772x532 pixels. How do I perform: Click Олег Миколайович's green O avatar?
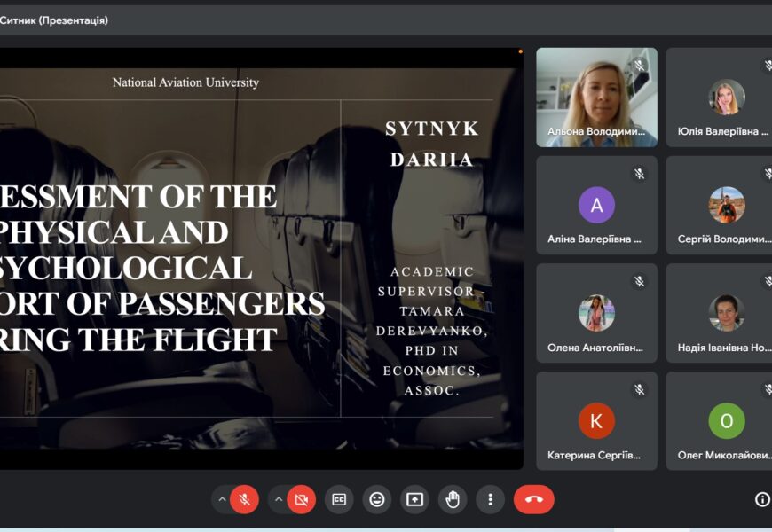click(726, 421)
